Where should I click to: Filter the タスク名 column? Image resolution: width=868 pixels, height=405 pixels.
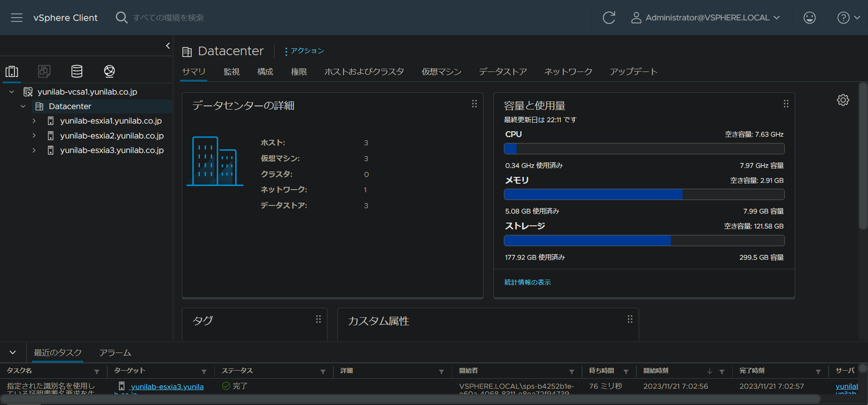(97, 372)
